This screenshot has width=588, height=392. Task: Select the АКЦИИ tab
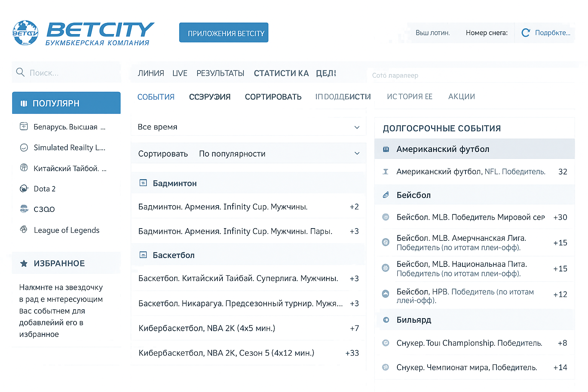click(461, 97)
